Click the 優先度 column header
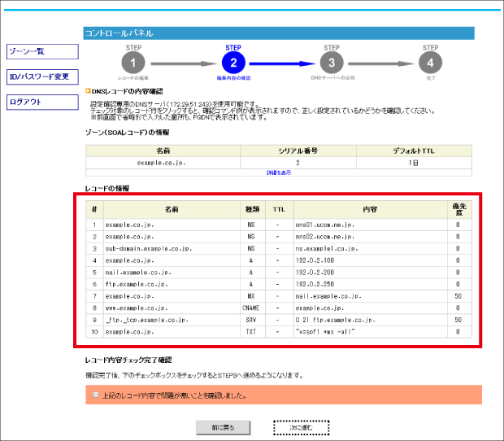 tap(459, 210)
